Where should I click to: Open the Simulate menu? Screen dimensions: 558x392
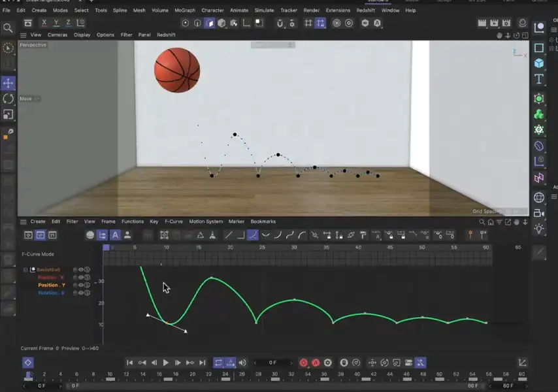pos(264,10)
